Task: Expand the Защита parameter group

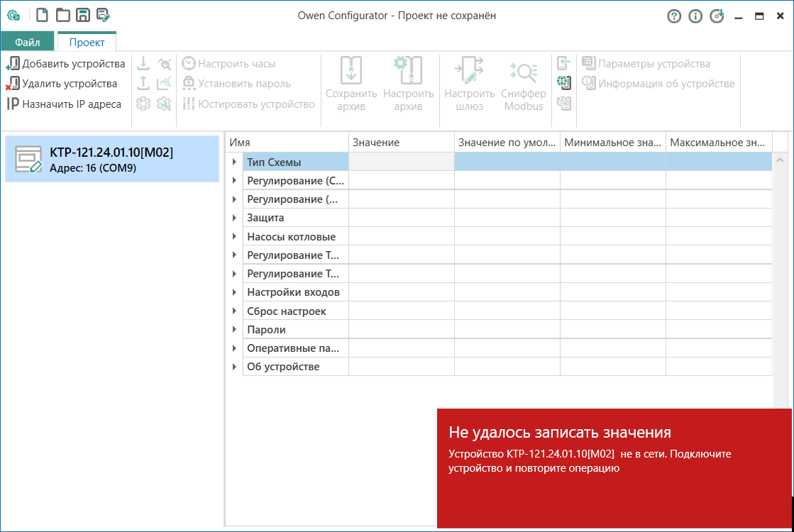Action: (234, 218)
